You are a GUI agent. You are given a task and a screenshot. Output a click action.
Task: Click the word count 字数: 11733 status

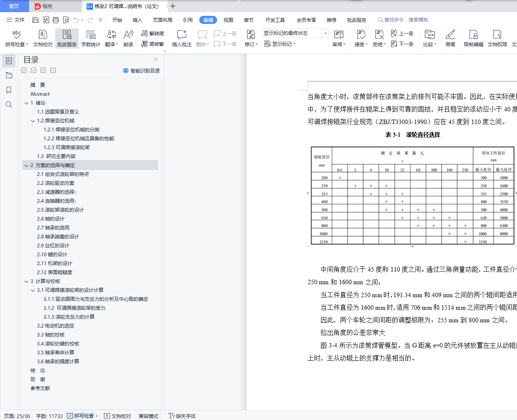point(50,416)
